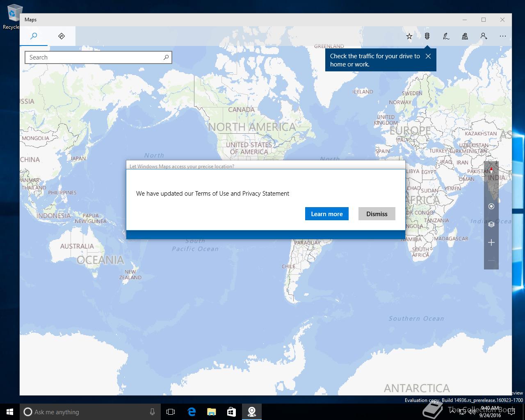Show my location on the map
Viewport: 525px width, 420px height.
click(x=491, y=206)
